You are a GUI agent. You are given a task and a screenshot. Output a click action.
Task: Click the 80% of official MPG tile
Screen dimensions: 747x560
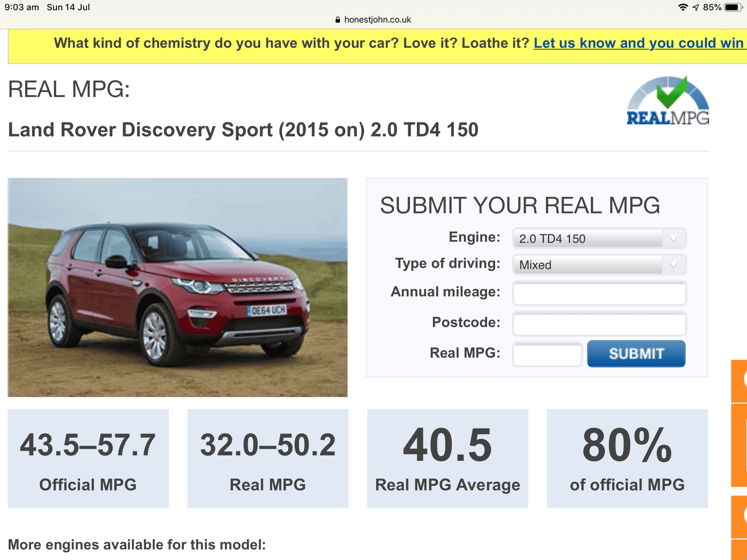pos(627,458)
